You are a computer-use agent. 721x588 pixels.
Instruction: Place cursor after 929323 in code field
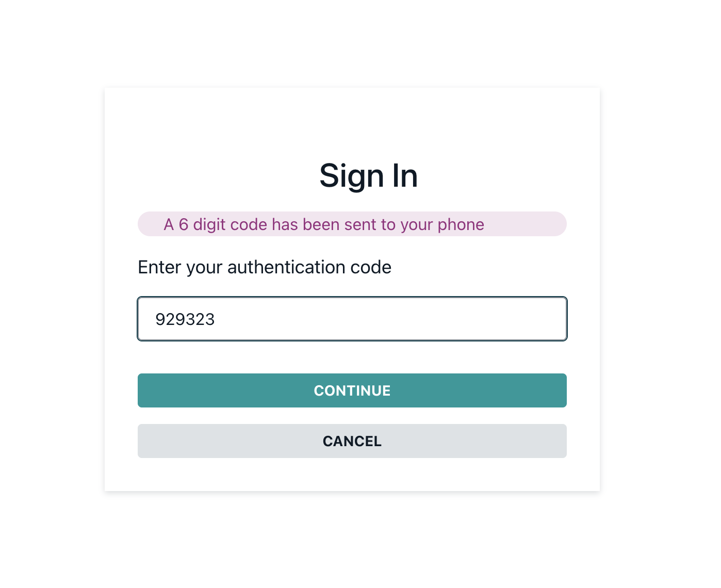216,319
